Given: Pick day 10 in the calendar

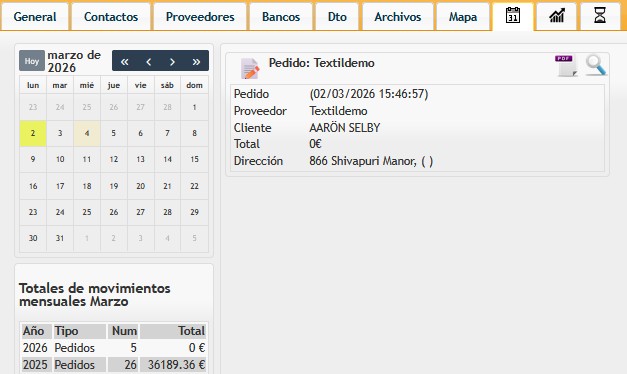Looking at the screenshot, I should click(x=60, y=159).
